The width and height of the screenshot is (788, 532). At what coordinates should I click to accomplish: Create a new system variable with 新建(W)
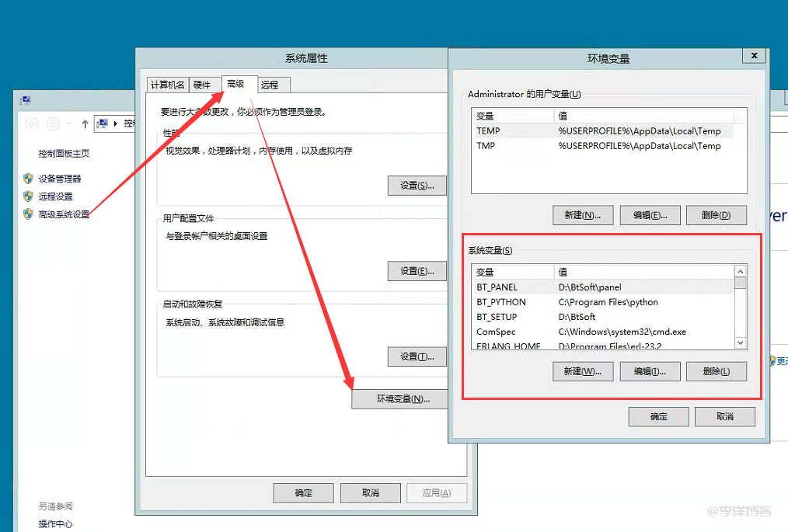click(582, 371)
